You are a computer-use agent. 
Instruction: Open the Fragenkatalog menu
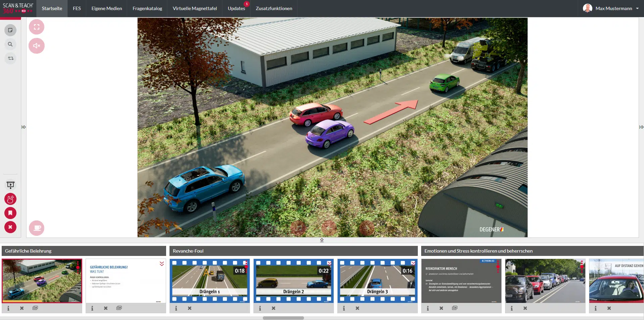[147, 8]
